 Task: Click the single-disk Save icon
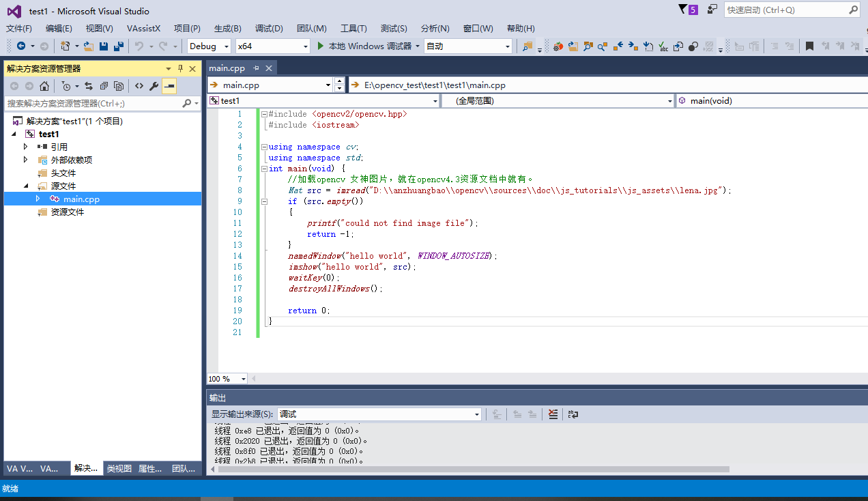pos(104,46)
